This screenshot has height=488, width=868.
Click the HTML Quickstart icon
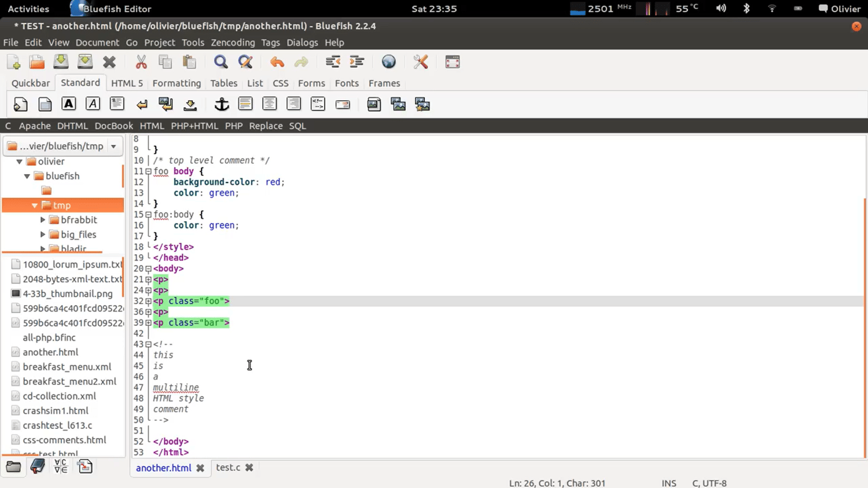[20, 104]
